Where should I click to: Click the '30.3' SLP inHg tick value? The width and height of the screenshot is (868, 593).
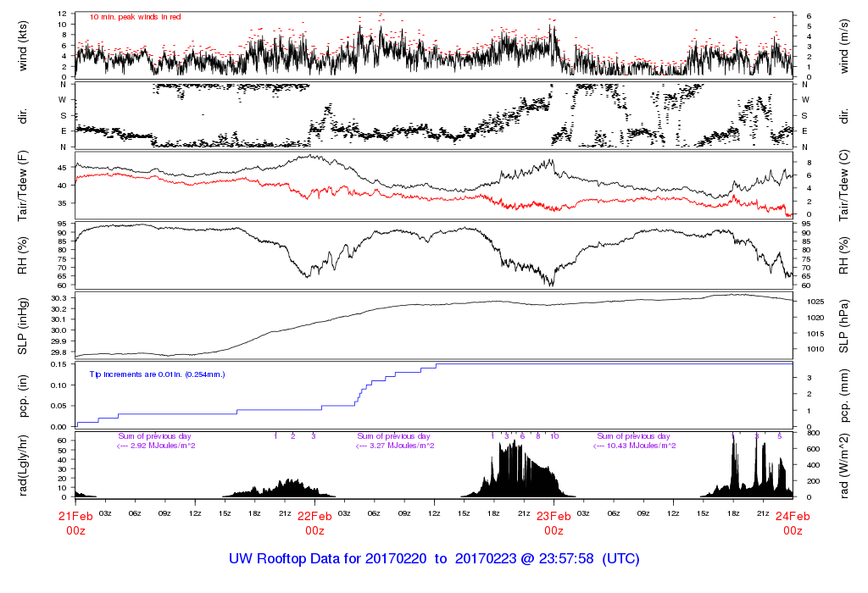(x=58, y=298)
